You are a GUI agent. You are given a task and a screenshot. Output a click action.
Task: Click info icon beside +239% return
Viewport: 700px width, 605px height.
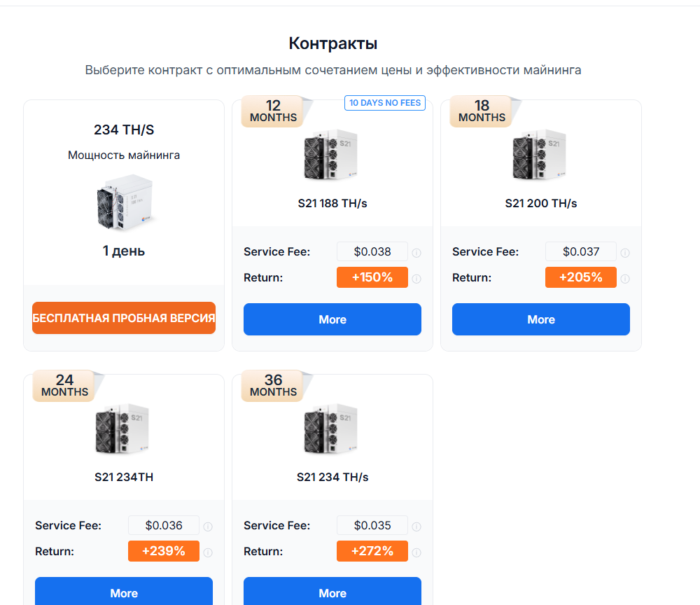click(x=208, y=552)
